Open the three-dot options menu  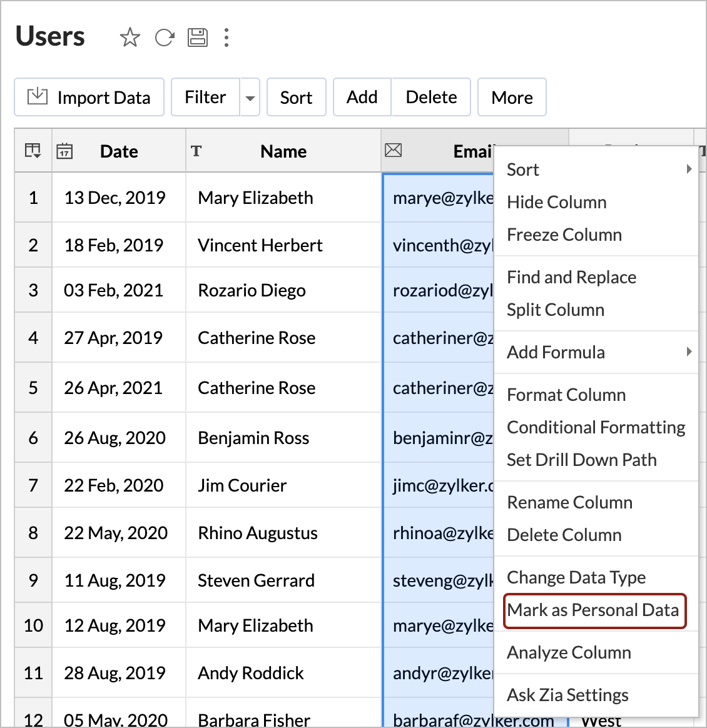226,38
